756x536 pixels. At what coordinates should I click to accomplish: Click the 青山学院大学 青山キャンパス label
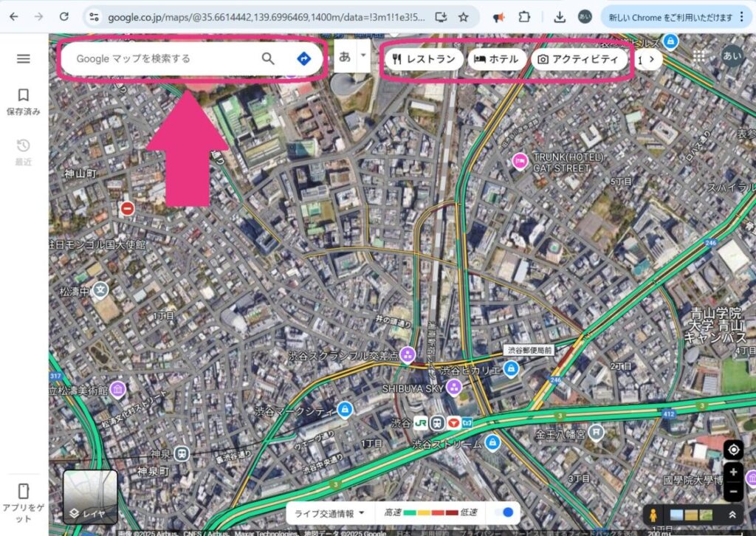tap(715, 325)
